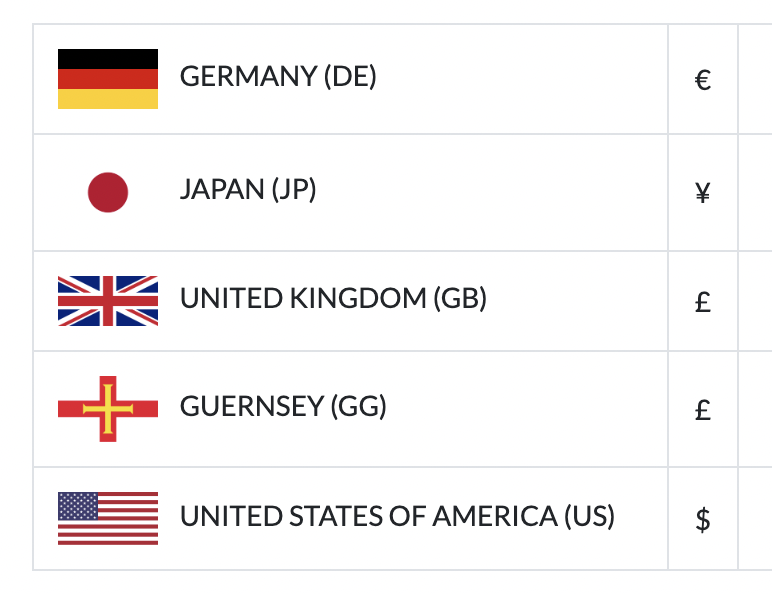This screenshot has height=594, width=772.
Task: Click the yen currency symbol for Japan
Action: (703, 193)
